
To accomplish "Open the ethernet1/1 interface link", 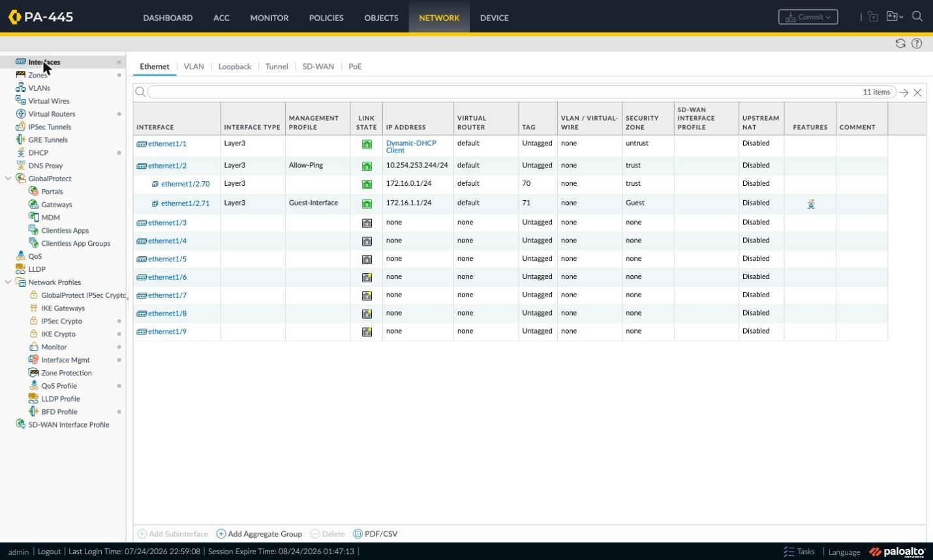I will click(167, 144).
